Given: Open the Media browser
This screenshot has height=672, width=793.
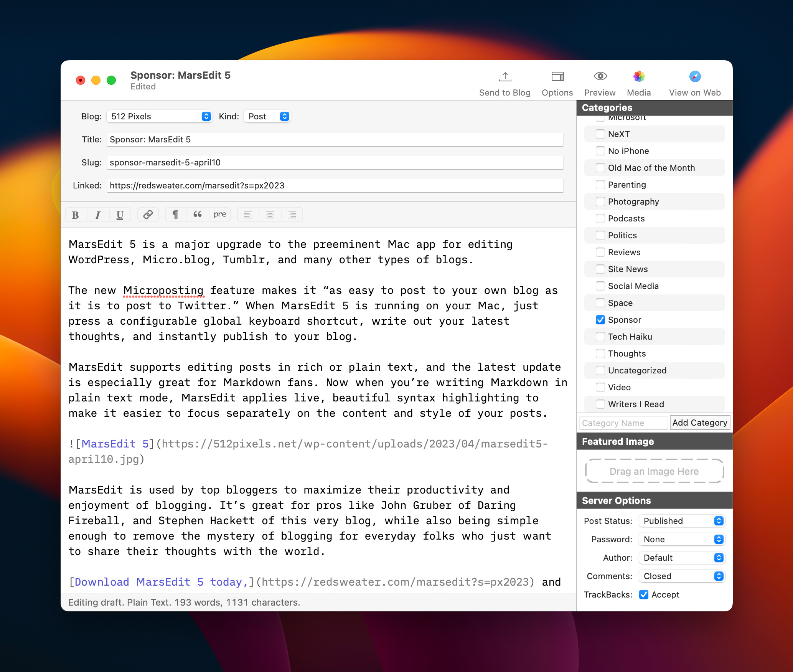Looking at the screenshot, I should [639, 76].
